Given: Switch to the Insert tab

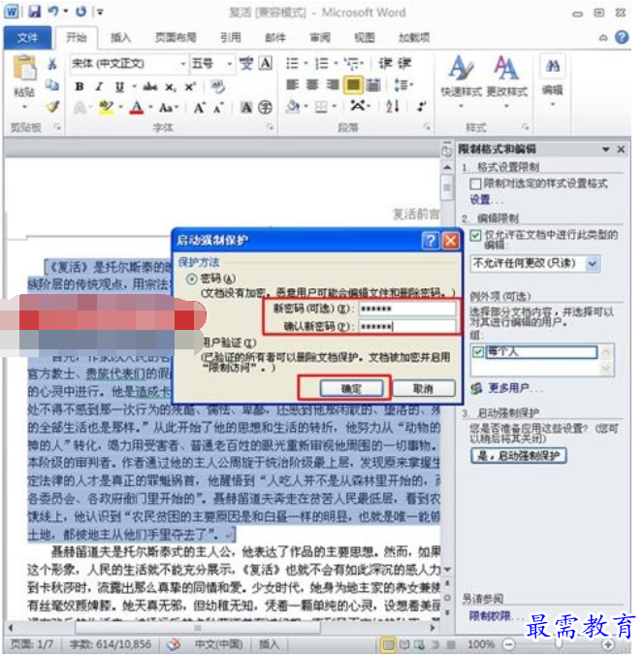Looking at the screenshot, I should click(x=120, y=38).
